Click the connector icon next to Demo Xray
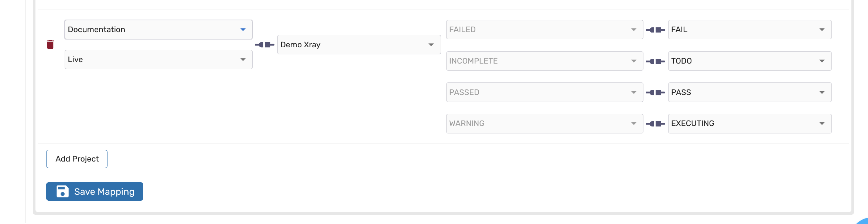 pos(265,45)
